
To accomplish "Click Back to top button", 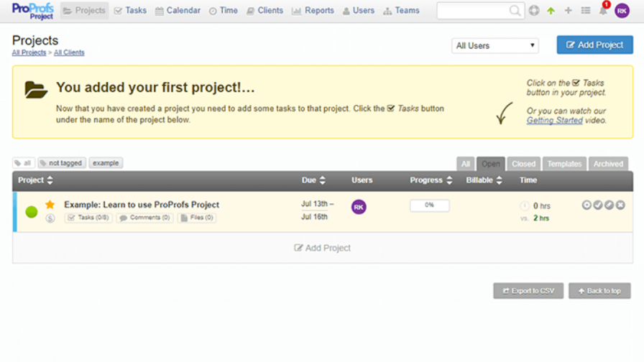I will [x=599, y=291].
